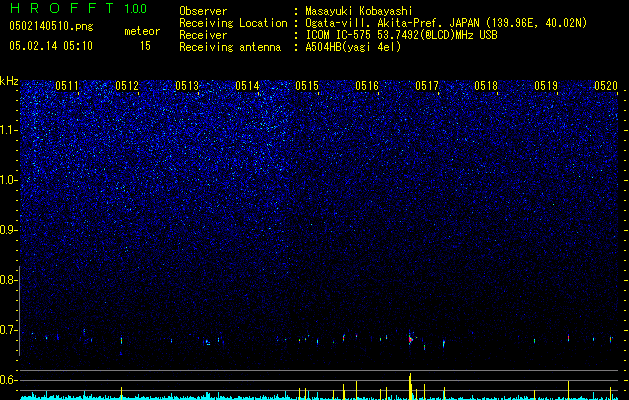Screen dimensions: 629x400
Task: Click the 0517 time marker
Action: pyautogui.click(x=427, y=86)
